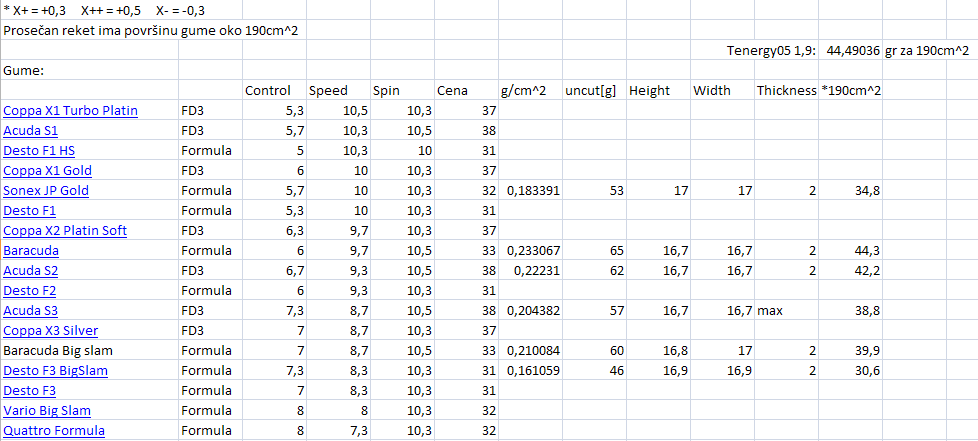Open the Coppa X1 Turbo Platin link
Viewport: 978px width, 441px height.
coord(70,111)
